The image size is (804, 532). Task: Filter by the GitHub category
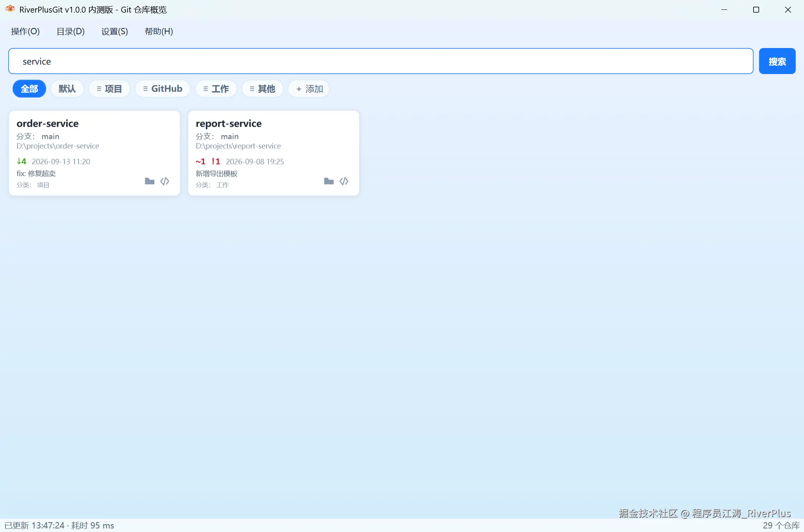click(163, 89)
